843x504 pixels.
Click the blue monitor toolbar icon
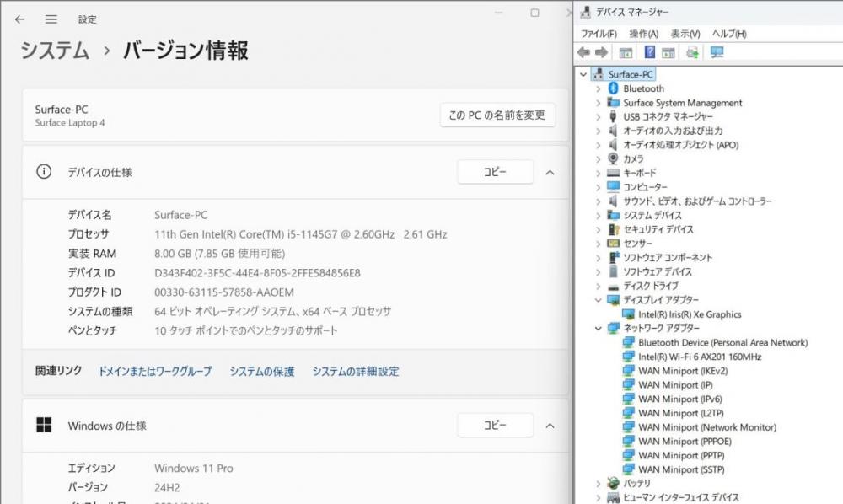(x=717, y=52)
